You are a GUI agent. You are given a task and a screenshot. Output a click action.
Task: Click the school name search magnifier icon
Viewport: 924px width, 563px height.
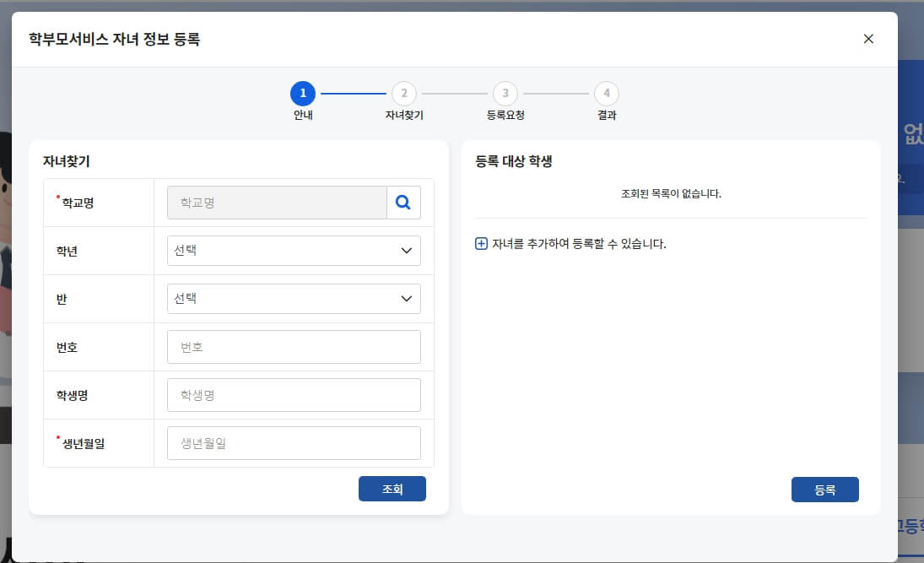point(403,202)
